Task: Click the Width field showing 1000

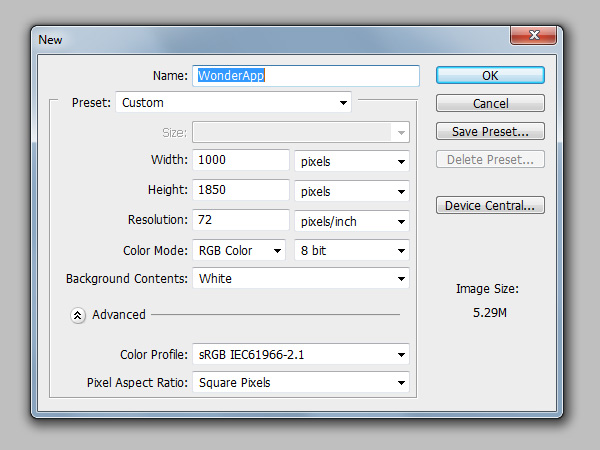Action: 241,160
